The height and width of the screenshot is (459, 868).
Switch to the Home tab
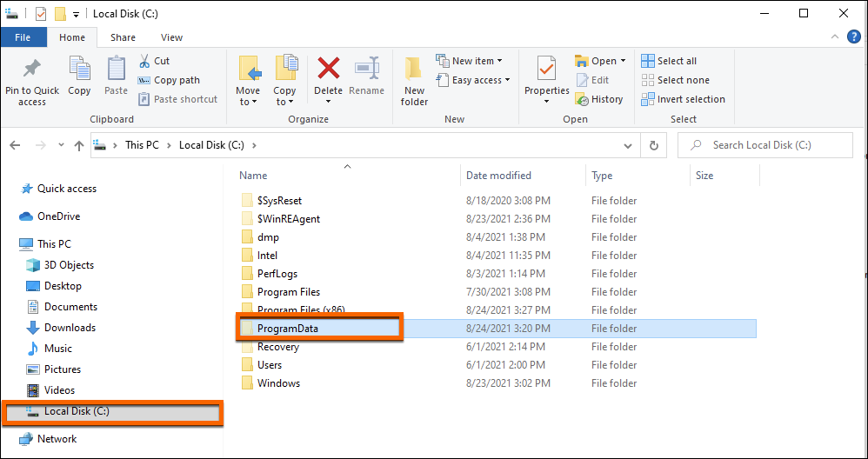(x=72, y=37)
